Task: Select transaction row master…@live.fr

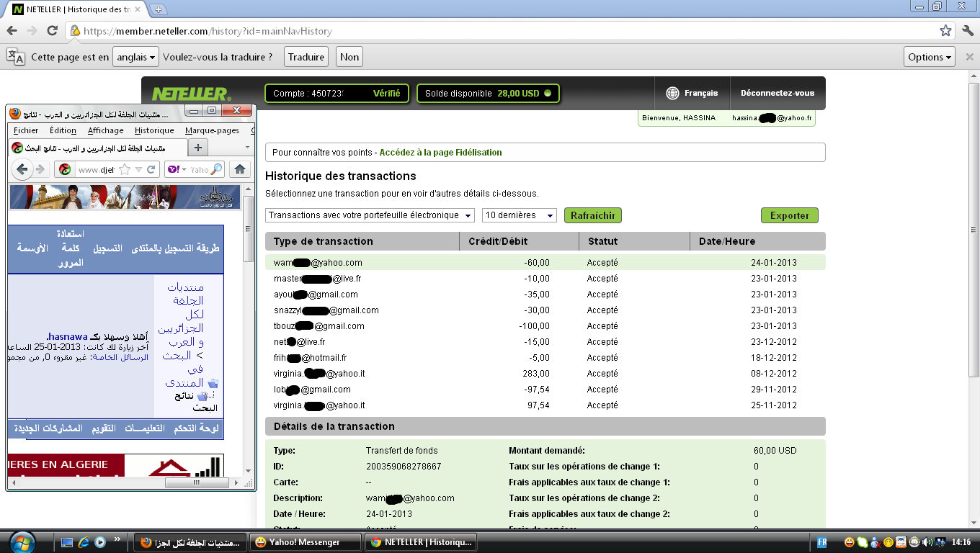Action: pyautogui.click(x=545, y=279)
